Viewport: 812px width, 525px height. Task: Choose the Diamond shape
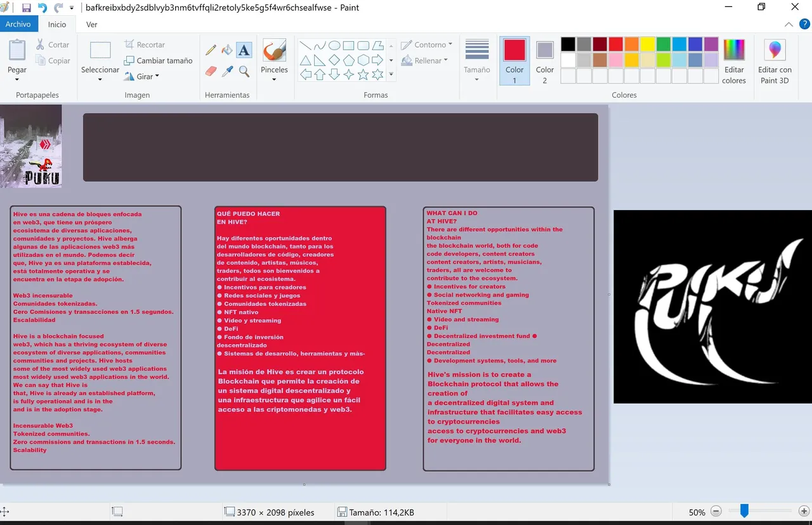(334, 60)
